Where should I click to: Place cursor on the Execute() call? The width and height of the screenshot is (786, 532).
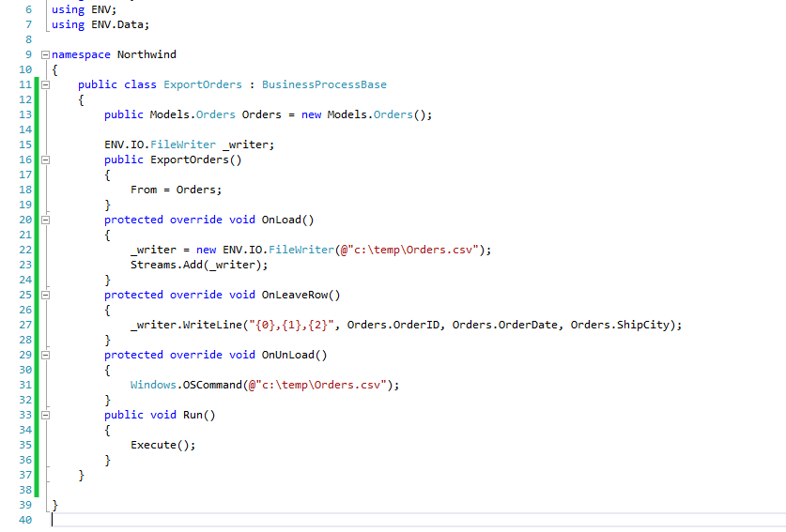click(x=162, y=445)
